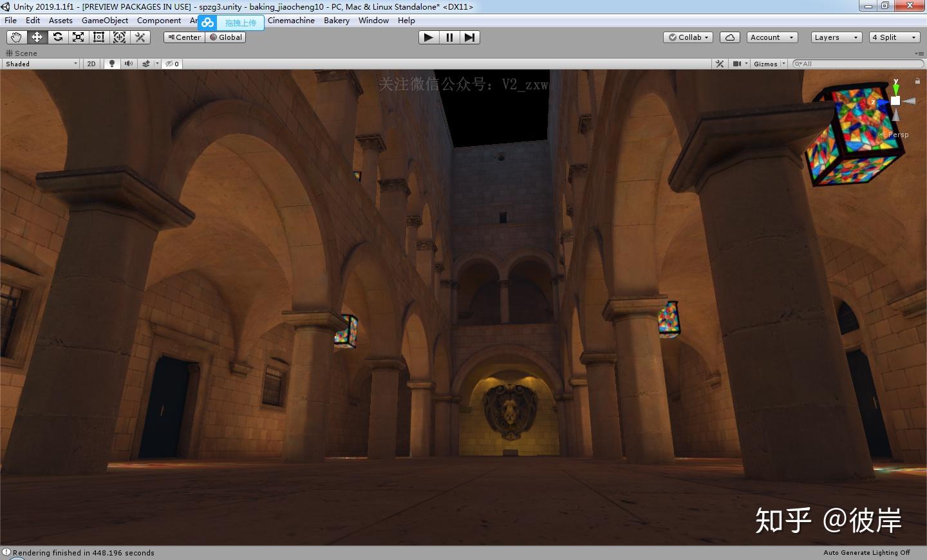Screen dimensions: 927x560
Task: Open the File menu
Action: coord(11,21)
